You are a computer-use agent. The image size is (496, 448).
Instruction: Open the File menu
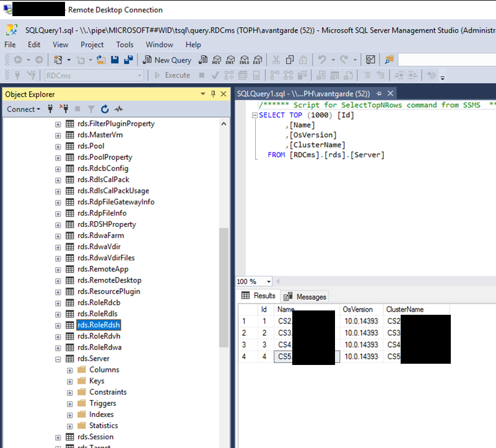pos(10,45)
